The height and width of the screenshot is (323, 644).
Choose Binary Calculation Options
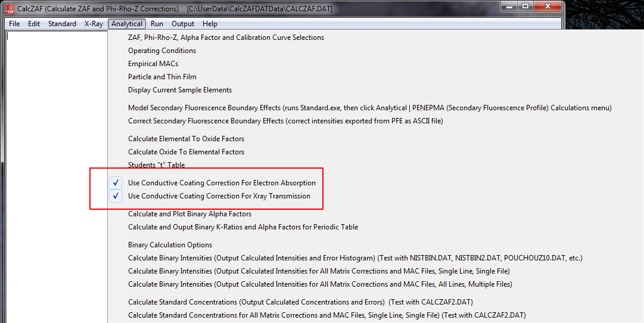tap(170, 245)
